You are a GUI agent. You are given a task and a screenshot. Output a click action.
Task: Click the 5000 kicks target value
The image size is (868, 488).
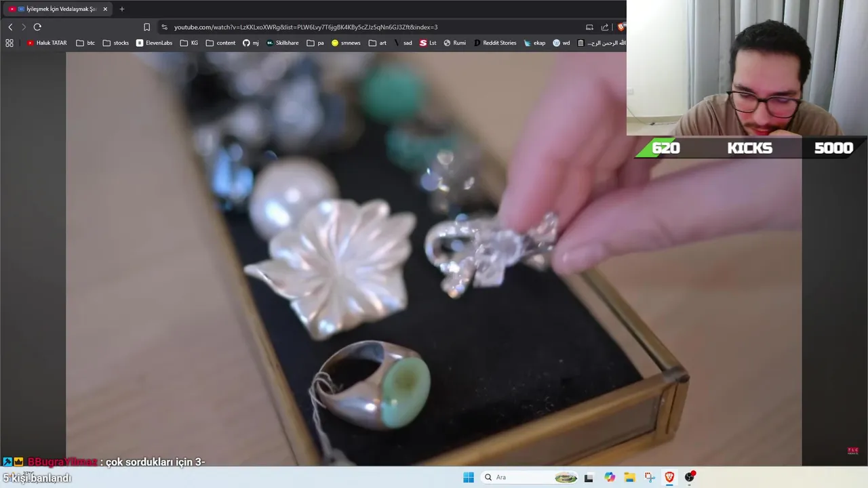coord(833,148)
